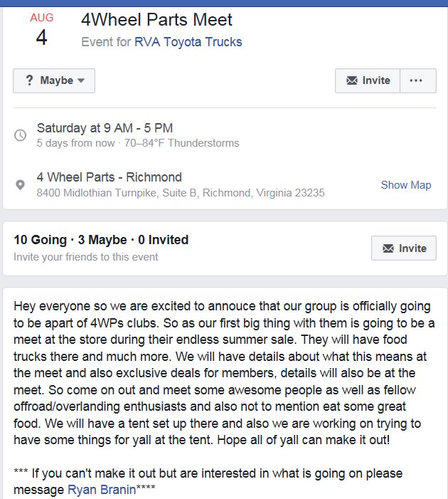The height and width of the screenshot is (499, 448).
Task: Open Ryan Branin's profile link
Action: [102, 490]
